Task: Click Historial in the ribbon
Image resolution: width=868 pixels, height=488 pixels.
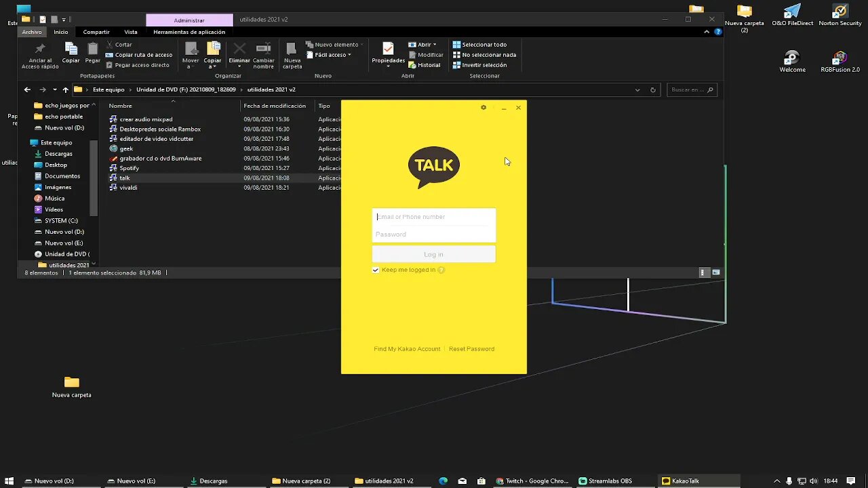Action: [425, 65]
